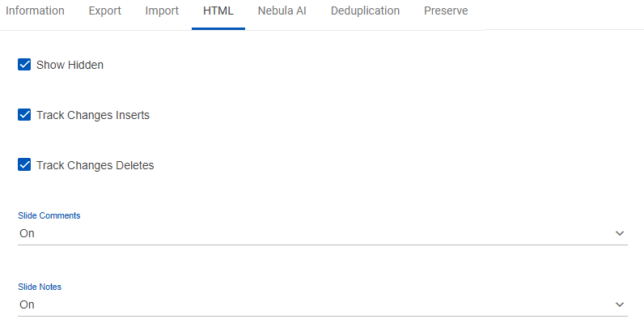Viewport: 644px width, 332px height.
Task: Switch to the Deduplication tab
Action: pyautogui.click(x=365, y=11)
